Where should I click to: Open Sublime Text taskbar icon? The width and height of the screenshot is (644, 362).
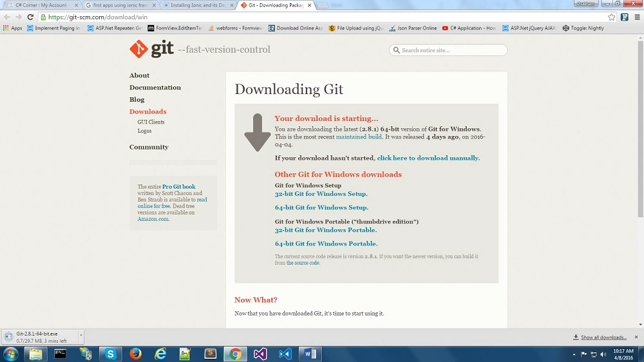[211, 354]
